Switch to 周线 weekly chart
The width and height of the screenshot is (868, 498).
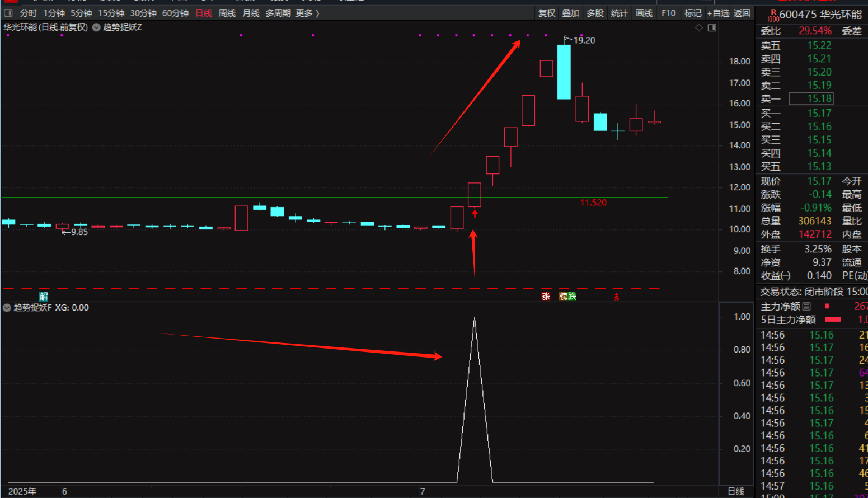227,13
